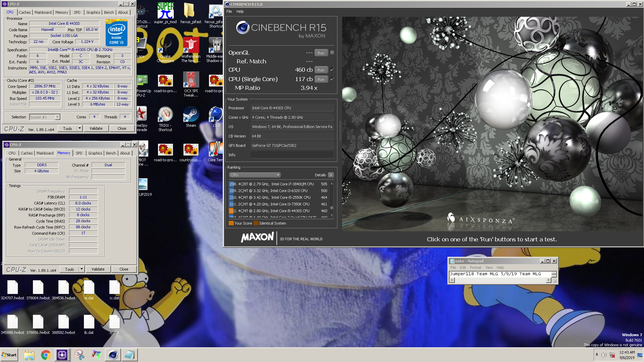644x362 pixels.
Task: Open the File menu in Cinebench
Action: (229, 11)
